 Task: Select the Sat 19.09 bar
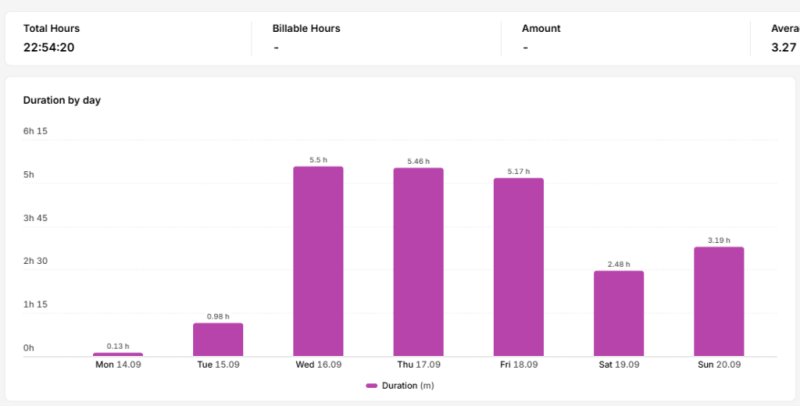click(x=619, y=313)
